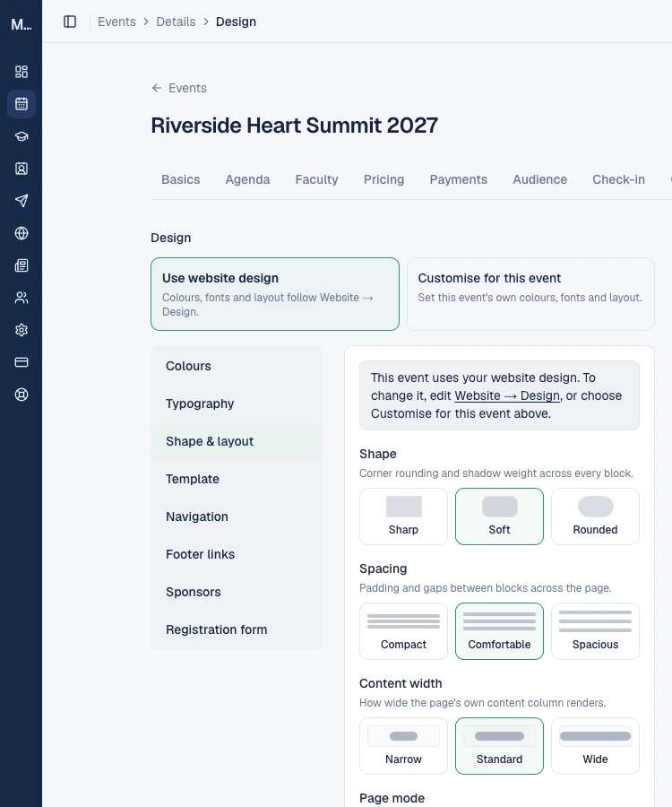Choose the Sharp shape option
Image resolution: width=672 pixels, height=807 pixels.
pos(403,516)
